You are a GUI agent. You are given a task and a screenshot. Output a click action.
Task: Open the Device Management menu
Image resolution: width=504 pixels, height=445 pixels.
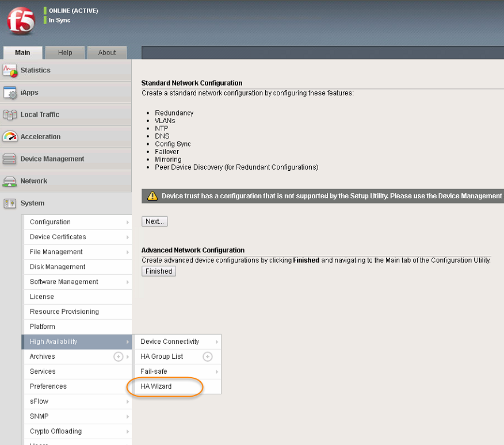pos(66,159)
